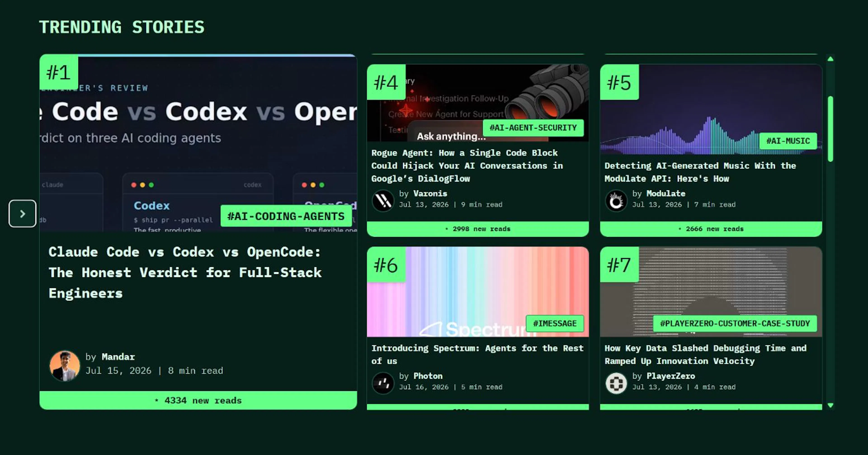Open How Key Data Slashed Debugging story
868x455 pixels.
[x=705, y=354]
